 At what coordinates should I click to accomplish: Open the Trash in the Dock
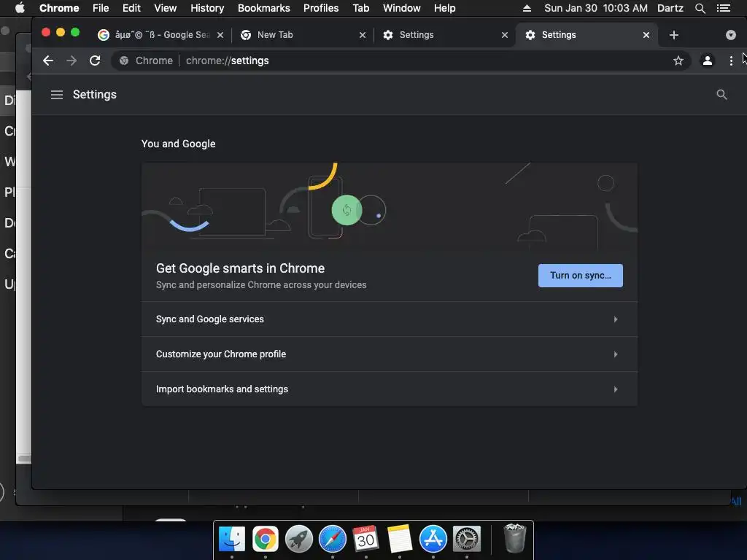click(x=514, y=538)
